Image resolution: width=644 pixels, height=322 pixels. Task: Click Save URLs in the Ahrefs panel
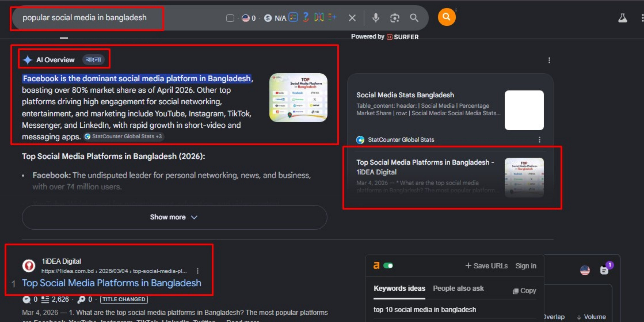(x=487, y=266)
